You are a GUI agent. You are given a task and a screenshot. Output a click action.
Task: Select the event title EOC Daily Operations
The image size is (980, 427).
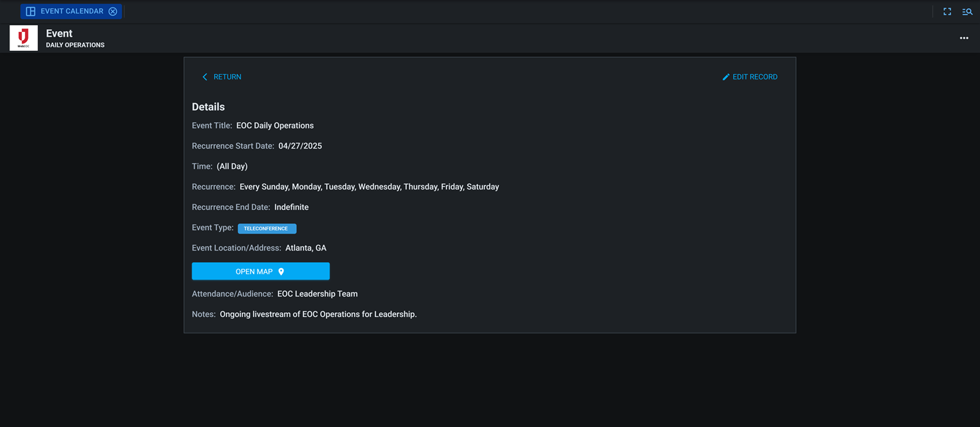275,125
